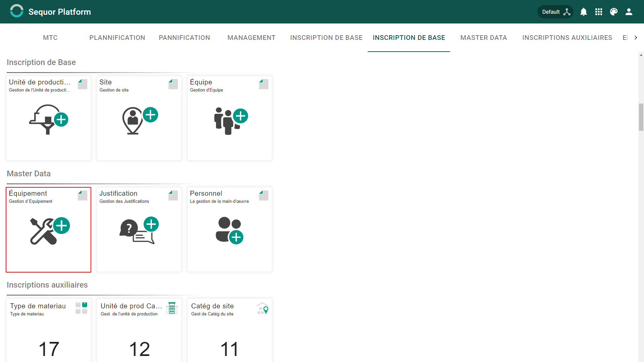Click 'Gestion de site' subtitle
This screenshot has height=362, width=644.
[x=114, y=90]
